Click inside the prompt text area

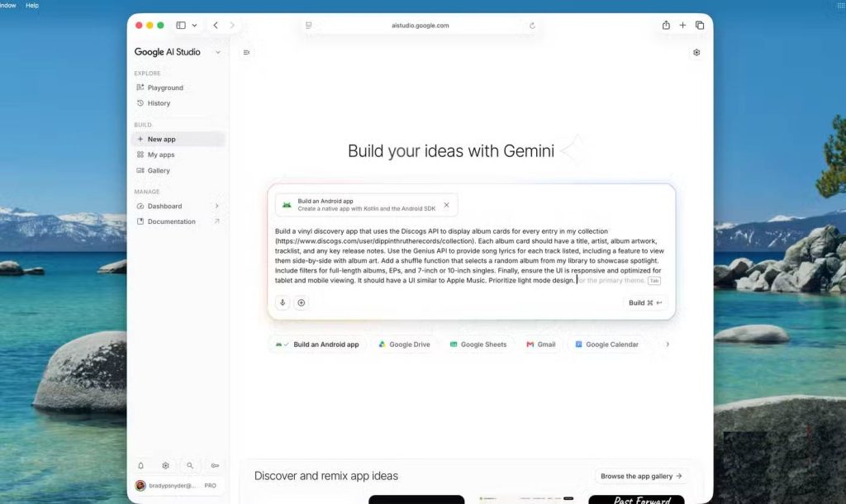coord(469,256)
